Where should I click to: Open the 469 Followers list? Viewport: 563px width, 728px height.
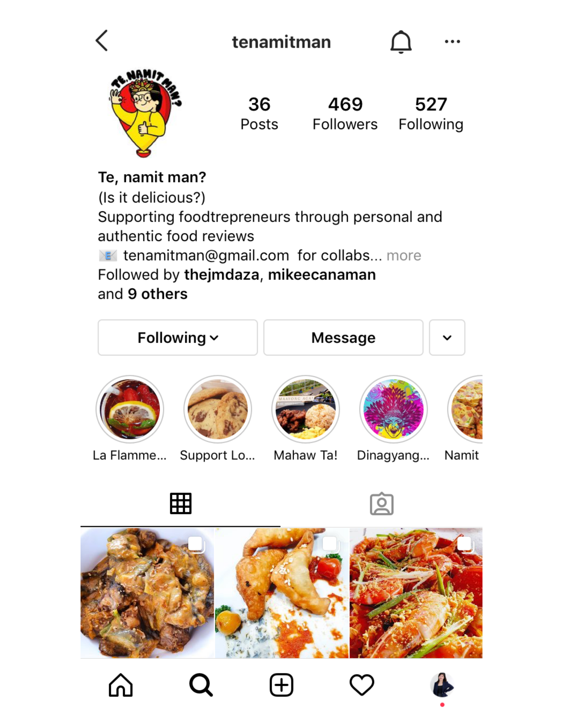345,114
